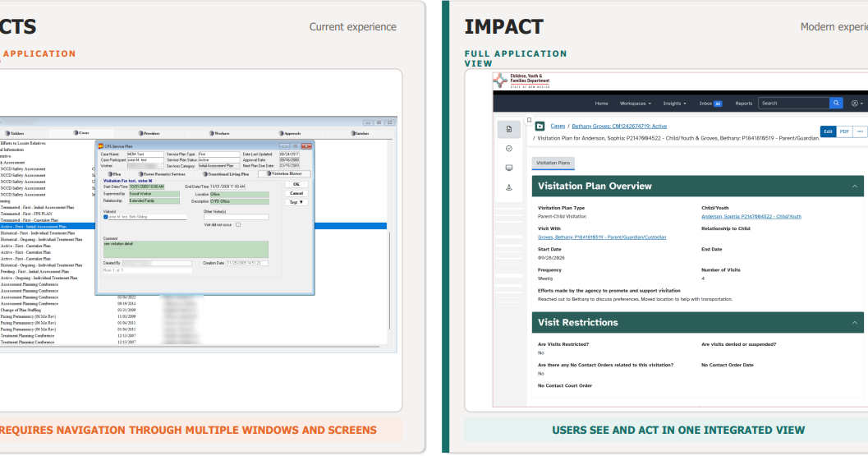Open the monitor icon in IMPACT sidebar

coord(509,168)
